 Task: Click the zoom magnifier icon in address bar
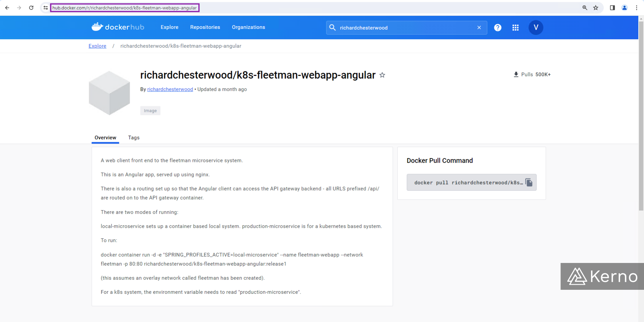(x=585, y=8)
